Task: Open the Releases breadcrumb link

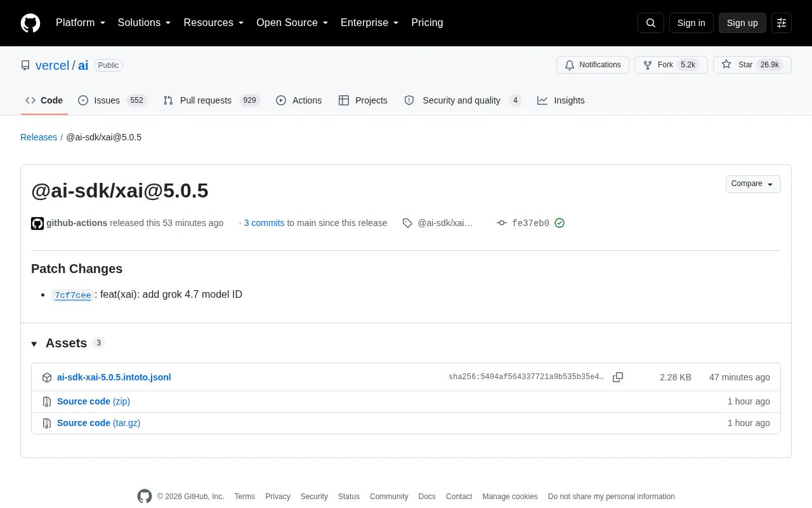Action: [x=39, y=137]
